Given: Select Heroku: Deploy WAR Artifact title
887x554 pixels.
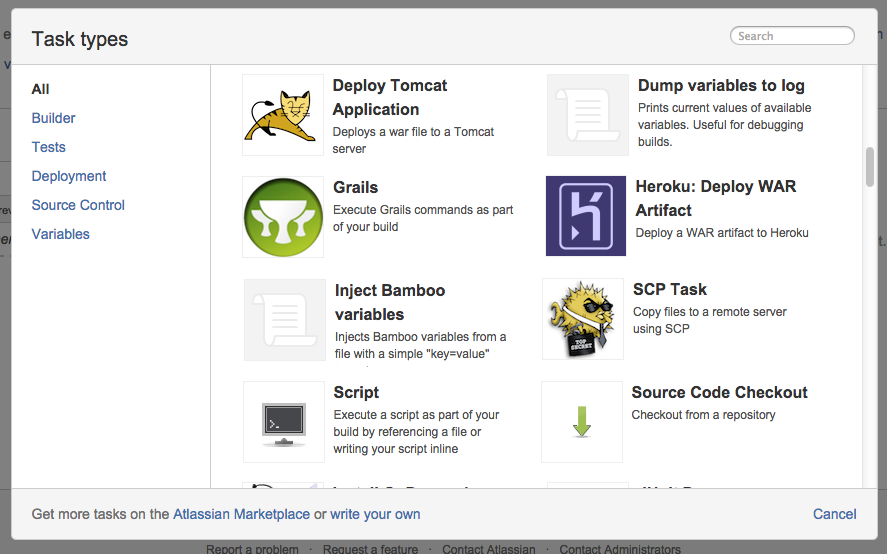Looking at the screenshot, I should pyautogui.click(x=716, y=198).
